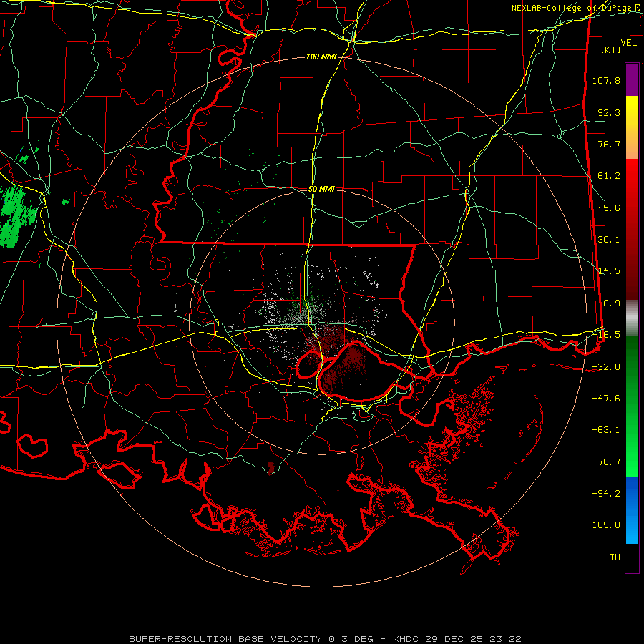The width and height of the screenshot is (644, 644).
Task: Select the -63.1 velocity scale label
Action: (606, 430)
